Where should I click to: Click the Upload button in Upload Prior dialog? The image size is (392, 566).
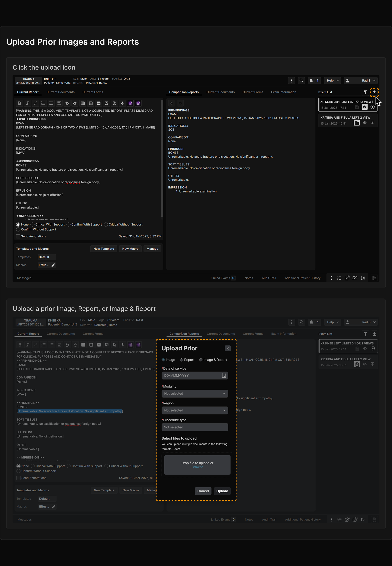pyautogui.click(x=222, y=491)
